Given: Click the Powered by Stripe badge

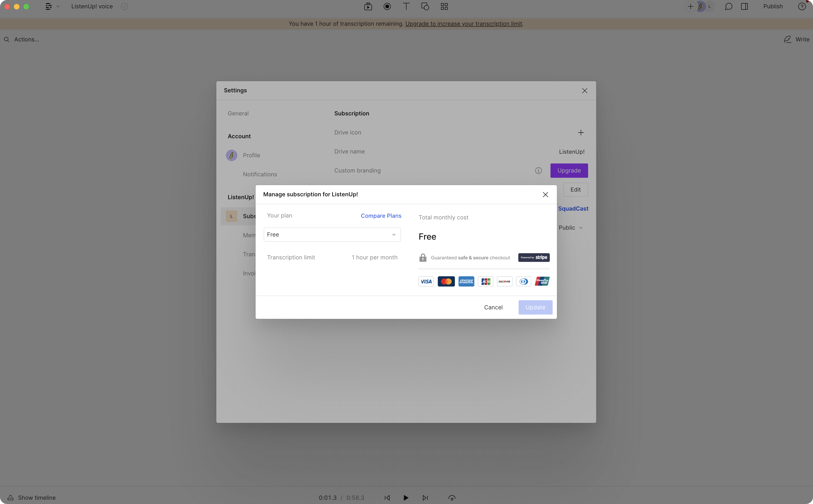Looking at the screenshot, I should (534, 257).
